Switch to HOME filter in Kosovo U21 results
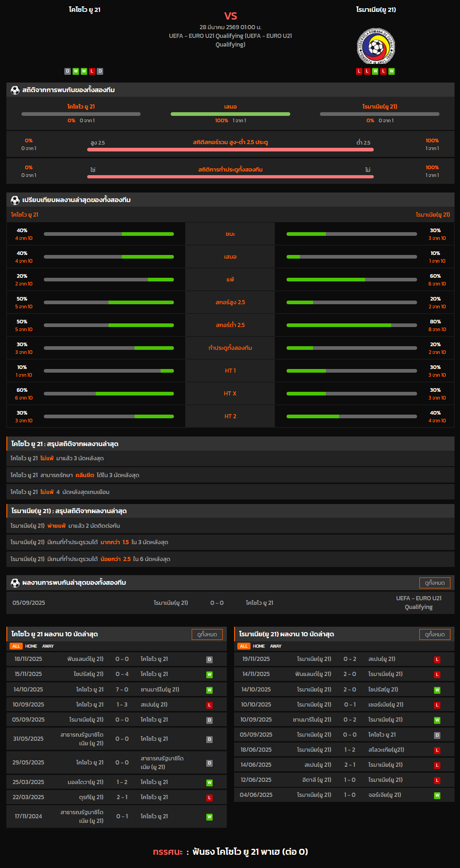The height and width of the screenshot is (868, 460). [x=31, y=646]
